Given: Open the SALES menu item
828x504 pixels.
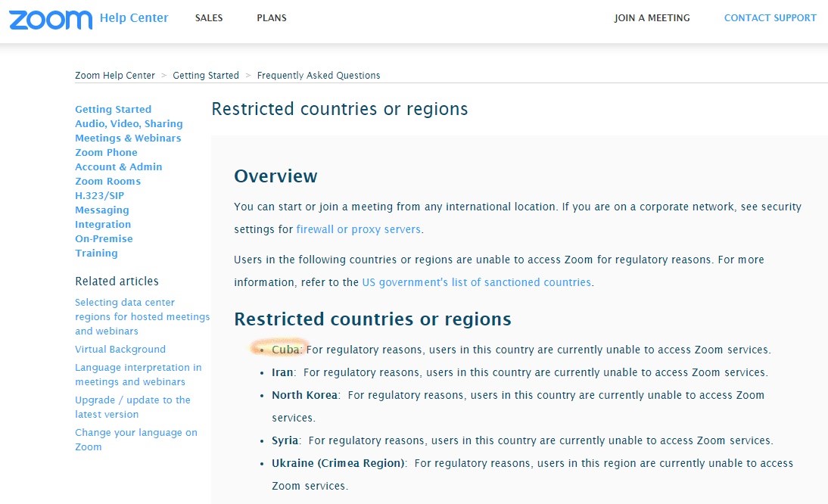Looking at the screenshot, I should point(209,18).
